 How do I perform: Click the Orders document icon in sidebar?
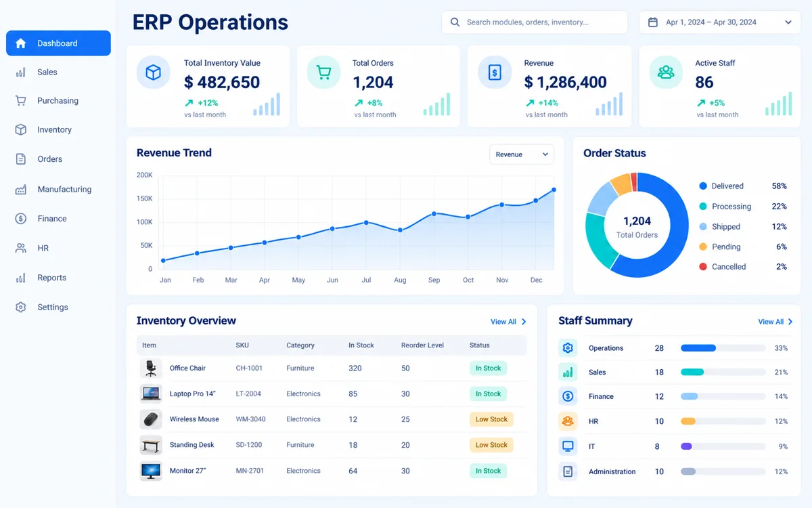21,159
